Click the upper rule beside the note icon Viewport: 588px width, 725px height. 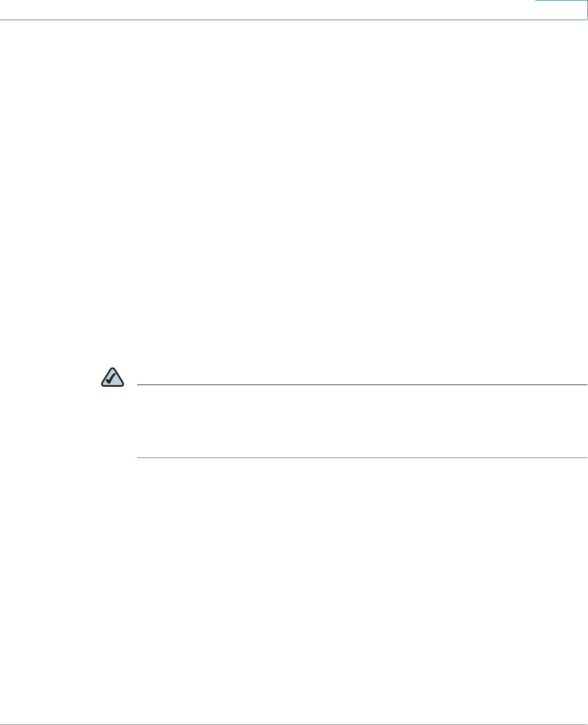click(362, 385)
